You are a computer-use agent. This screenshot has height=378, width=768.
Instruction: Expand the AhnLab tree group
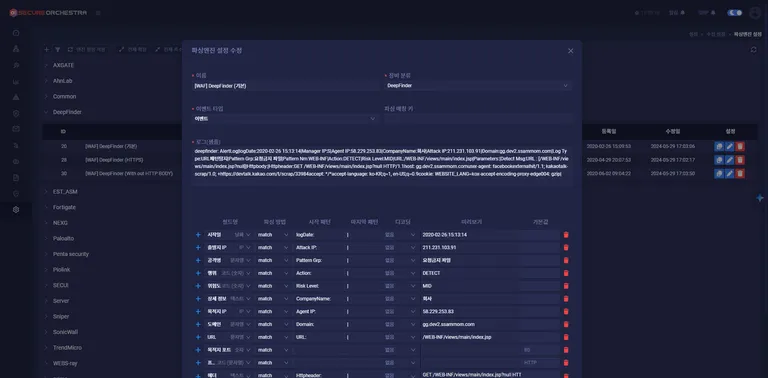click(x=47, y=81)
